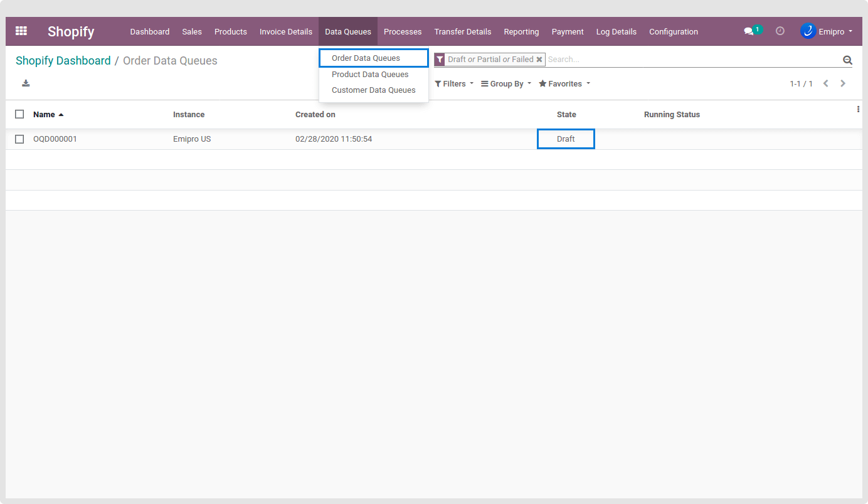Toggle the select all rows checkbox
The image size is (868, 504).
(x=19, y=114)
